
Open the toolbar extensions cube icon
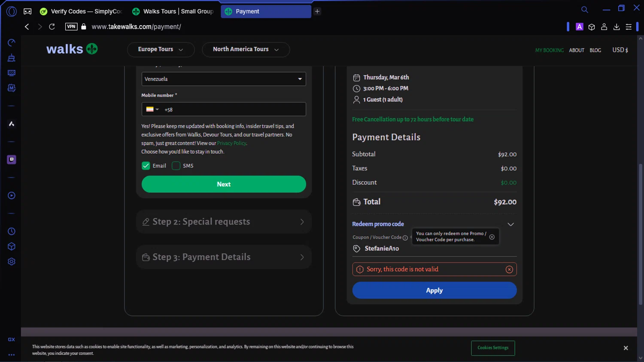tap(592, 27)
